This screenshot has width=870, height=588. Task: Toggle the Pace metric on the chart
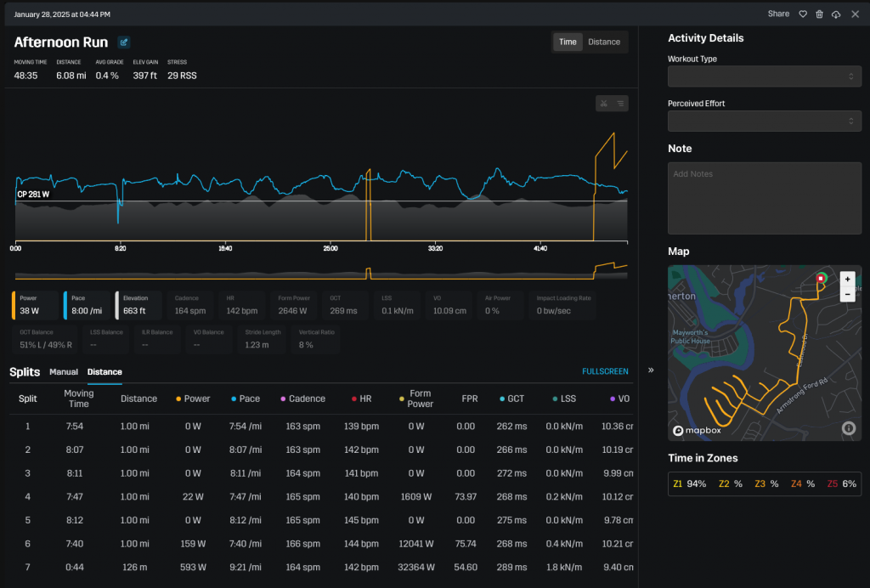[x=86, y=305]
